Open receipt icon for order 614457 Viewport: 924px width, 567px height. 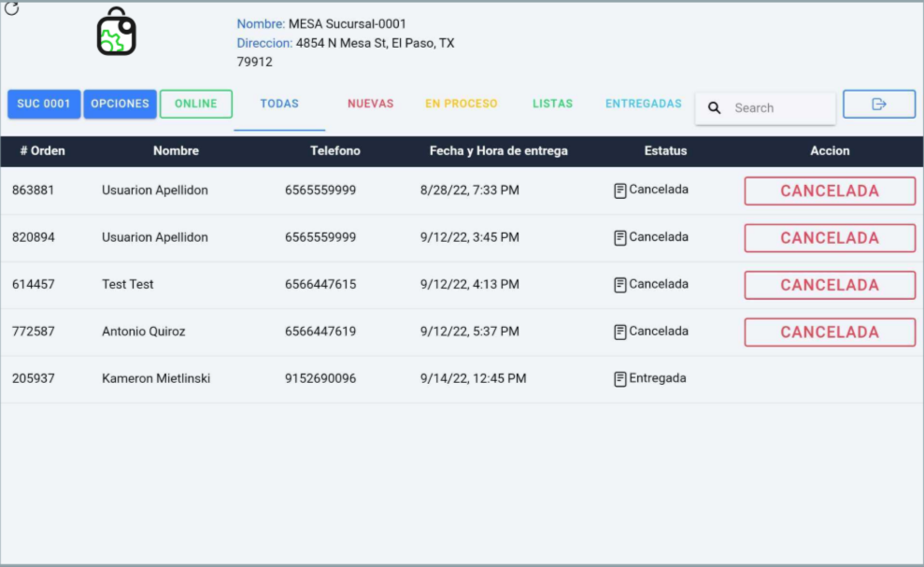pos(620,285)
